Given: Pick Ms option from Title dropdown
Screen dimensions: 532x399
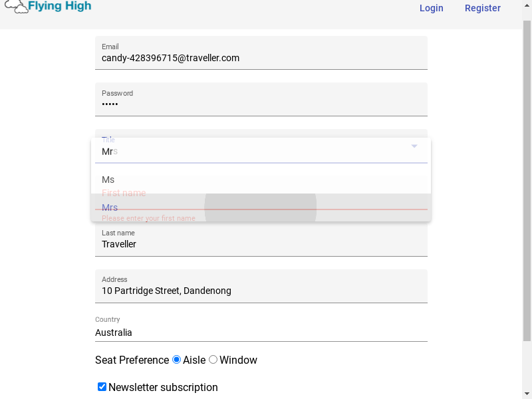Looking at the screenshot, I should tap(261, 180).
